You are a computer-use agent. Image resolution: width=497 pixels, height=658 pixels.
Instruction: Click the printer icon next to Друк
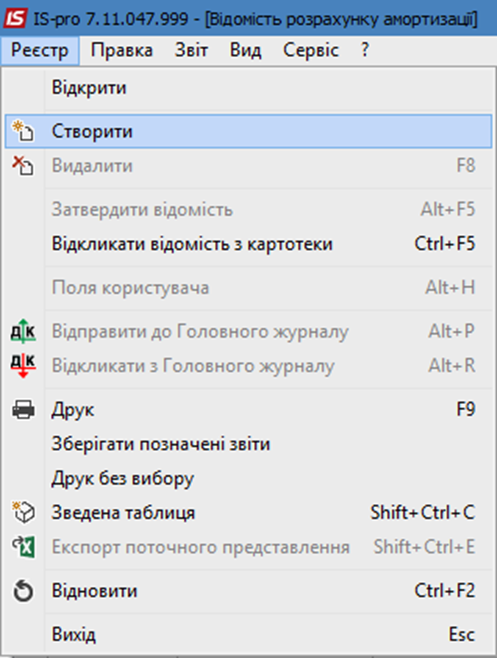pos(23,410)
